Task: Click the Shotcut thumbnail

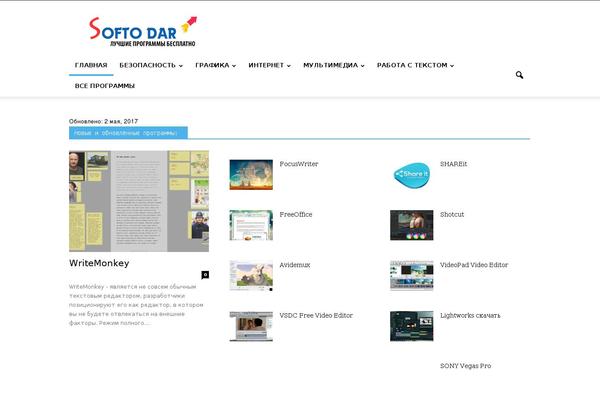Action: click(x=412, y=225)
